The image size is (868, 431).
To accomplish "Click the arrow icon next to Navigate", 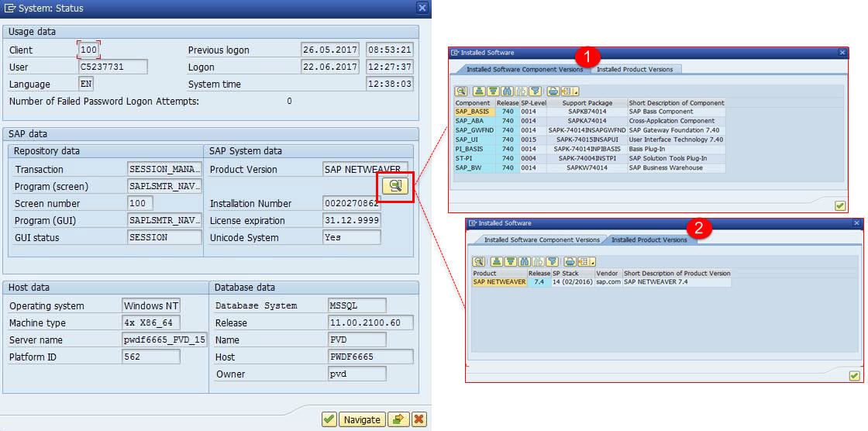I will tap(398, 419).
